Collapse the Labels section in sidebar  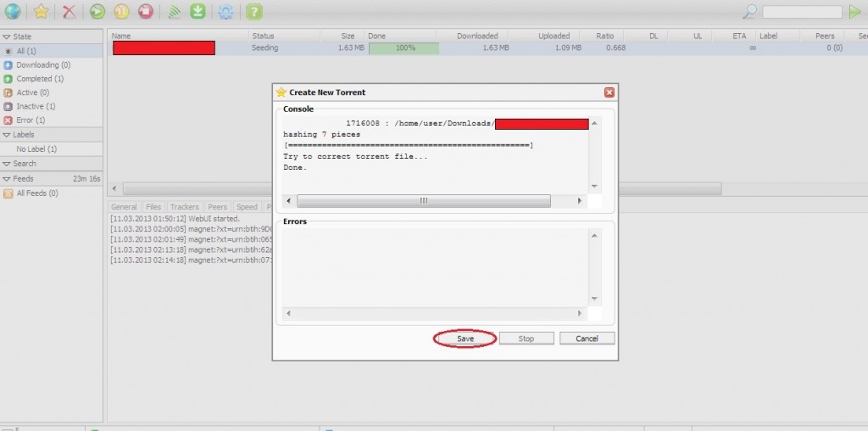coord(8,135)
